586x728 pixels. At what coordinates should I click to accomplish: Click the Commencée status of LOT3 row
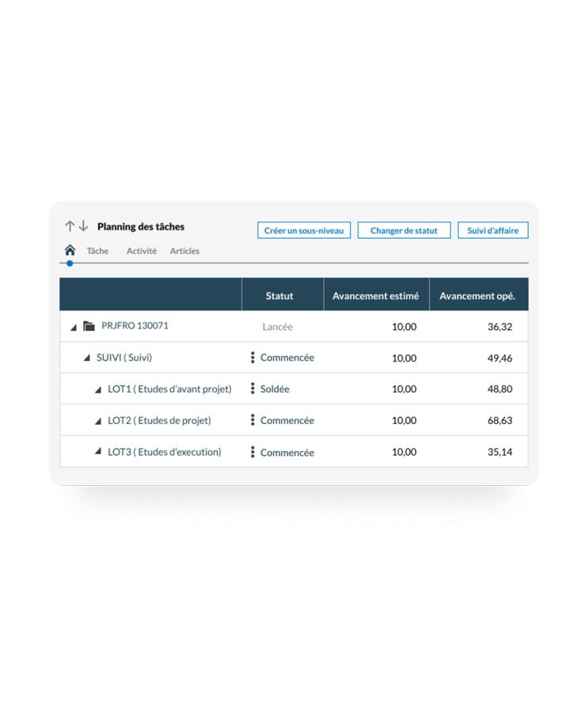287,452
